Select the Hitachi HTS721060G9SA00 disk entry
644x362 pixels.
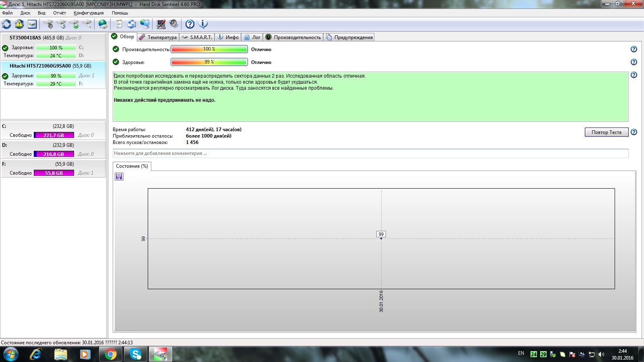(x=54, y=75)
